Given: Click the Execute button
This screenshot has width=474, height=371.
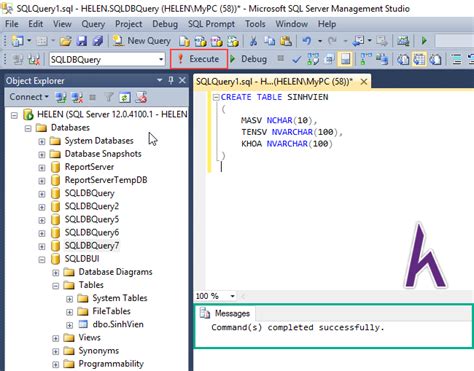Looking at the screenshot, I should [199, 59].
